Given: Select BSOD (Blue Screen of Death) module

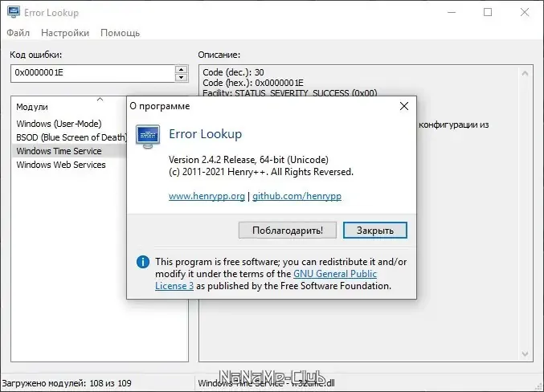Looking at the screenshot, I should [71, 137].
